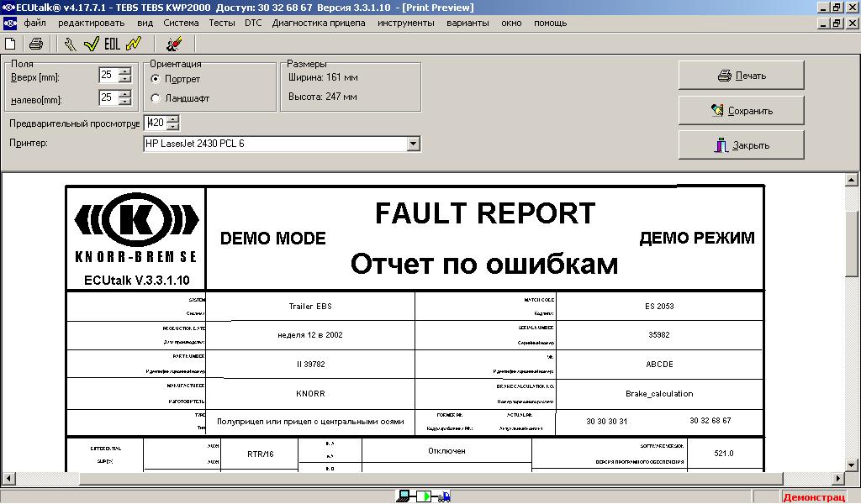Open the Тесты menu
The width and height of the screenshot is (861, 504).
(x=222, y=23)
